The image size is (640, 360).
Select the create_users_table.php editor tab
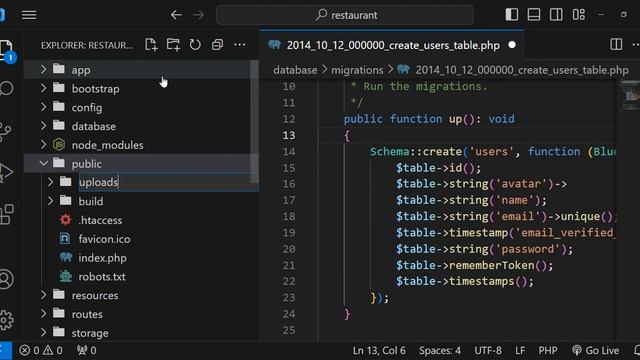392,45
